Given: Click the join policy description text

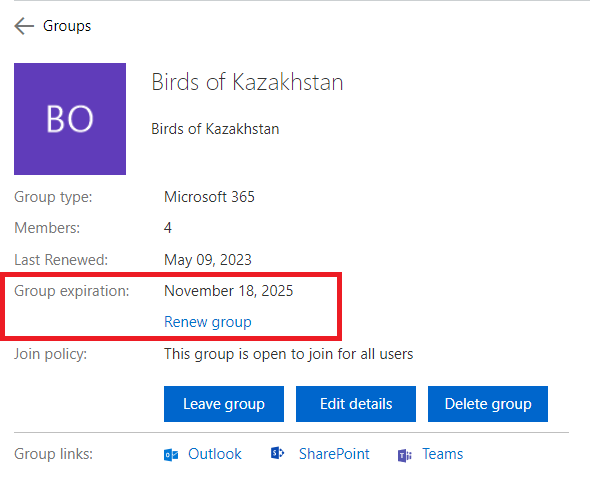Looking at the screenshot, I should [x=289, y=354].
